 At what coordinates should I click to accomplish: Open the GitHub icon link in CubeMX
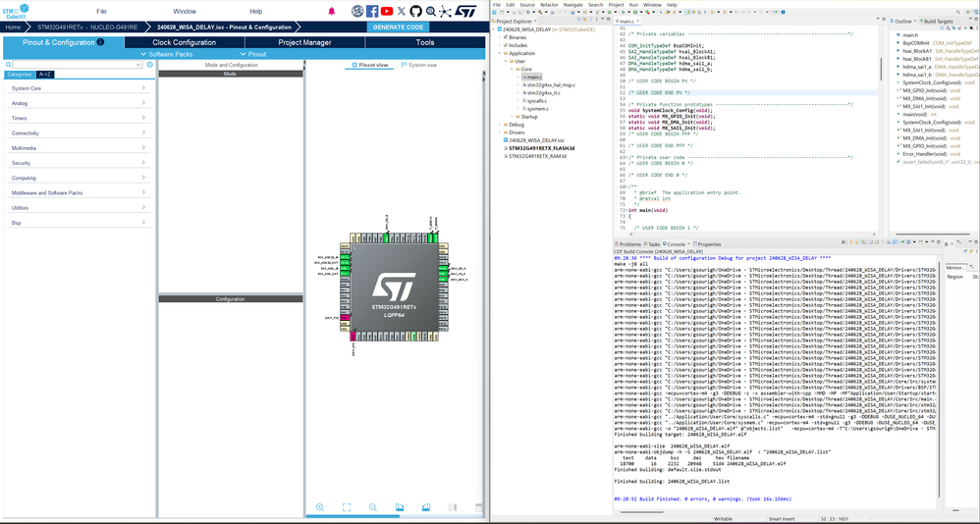coord(415,11)
